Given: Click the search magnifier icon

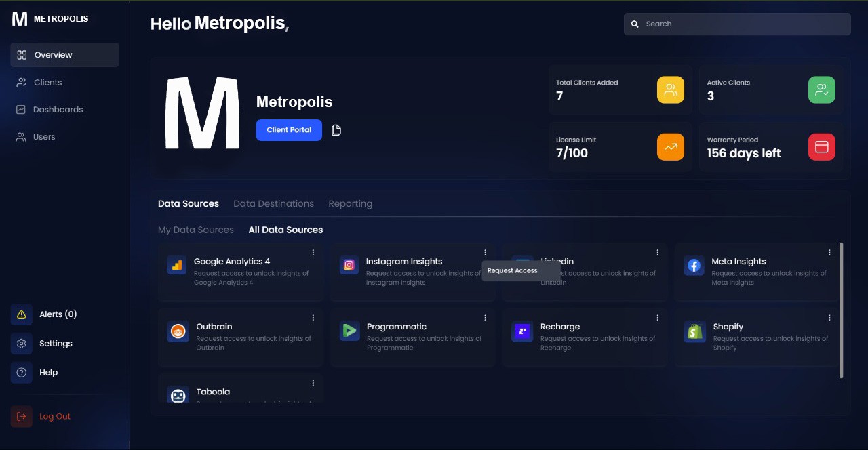Looking at the screenshot, I should pos(635,24).
